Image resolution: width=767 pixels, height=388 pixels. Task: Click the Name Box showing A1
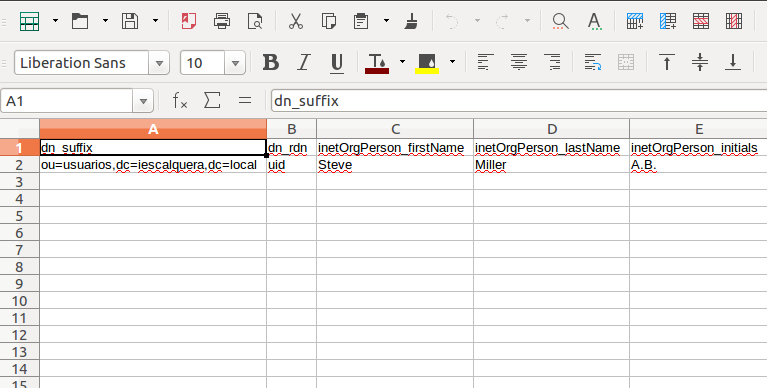[x=67, y=101]
